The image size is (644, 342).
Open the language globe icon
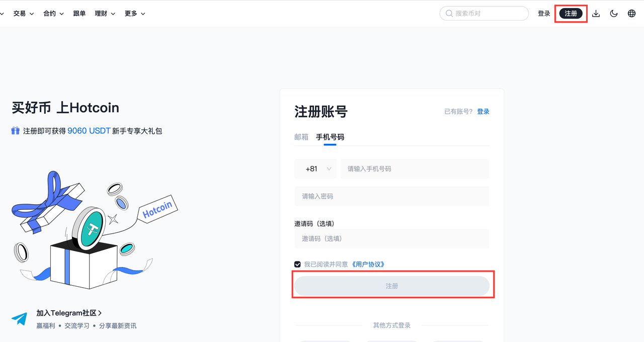632,14
